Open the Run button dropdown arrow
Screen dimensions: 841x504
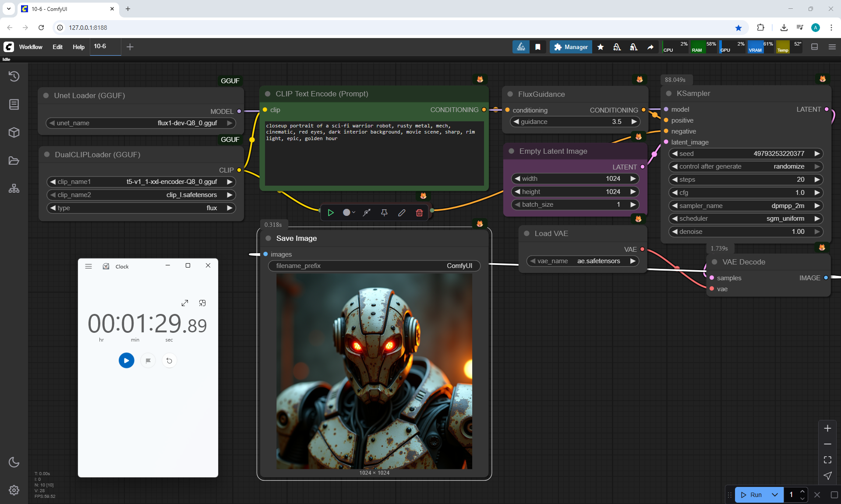tap(775, 495)
